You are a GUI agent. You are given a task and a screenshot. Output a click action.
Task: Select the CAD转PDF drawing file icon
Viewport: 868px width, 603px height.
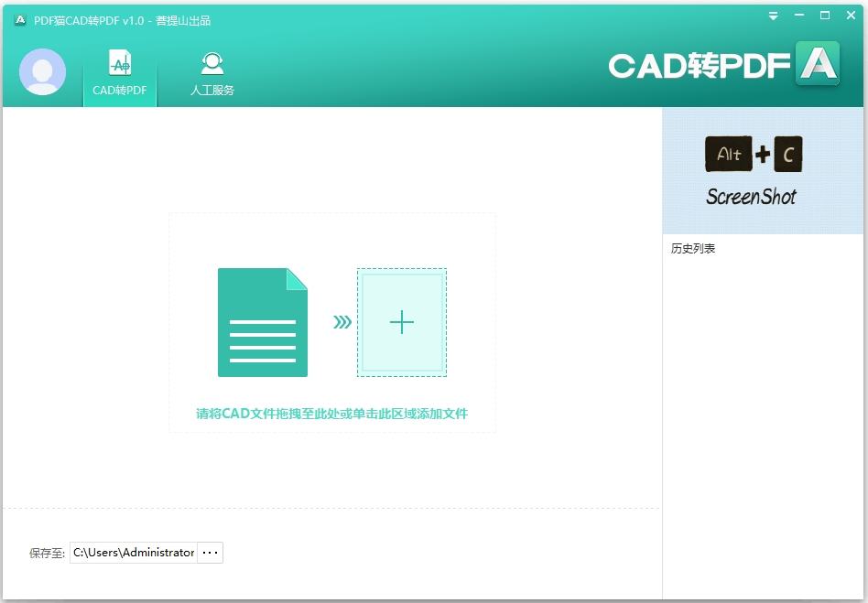(119, 64)
